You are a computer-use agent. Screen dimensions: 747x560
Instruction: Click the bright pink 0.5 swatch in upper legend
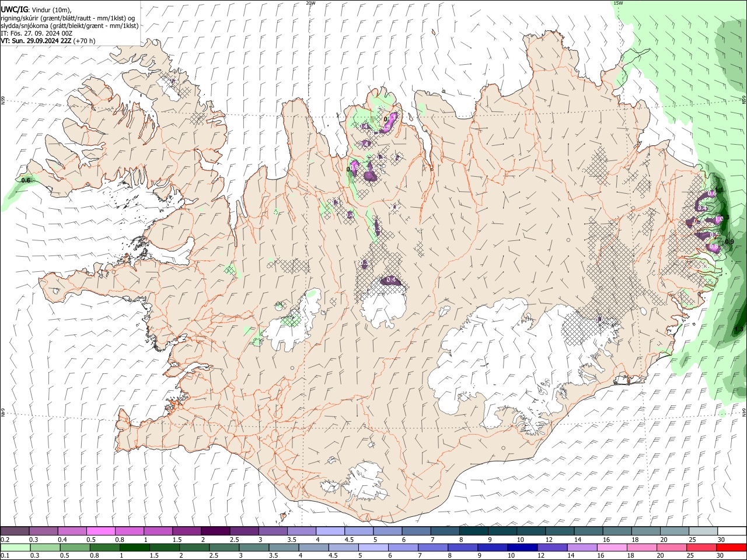[x=101, y=531]
